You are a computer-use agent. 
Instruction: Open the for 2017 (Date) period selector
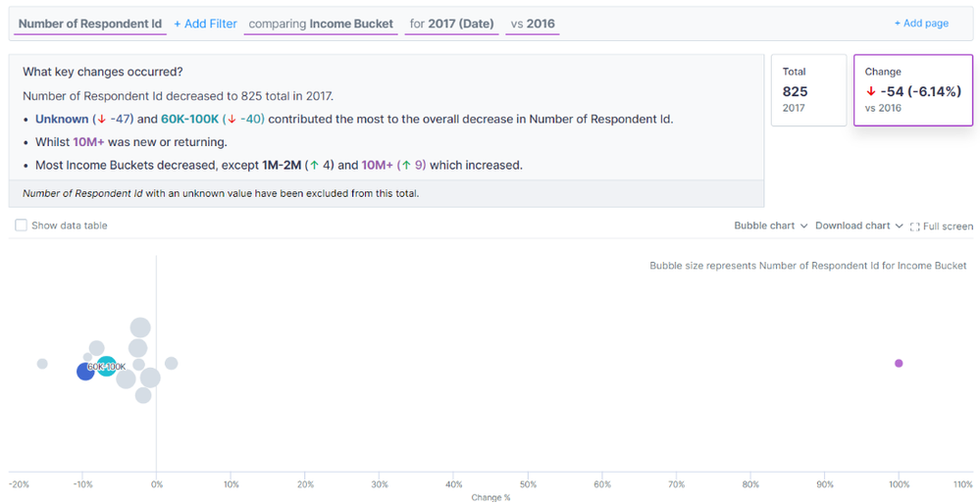451,25
